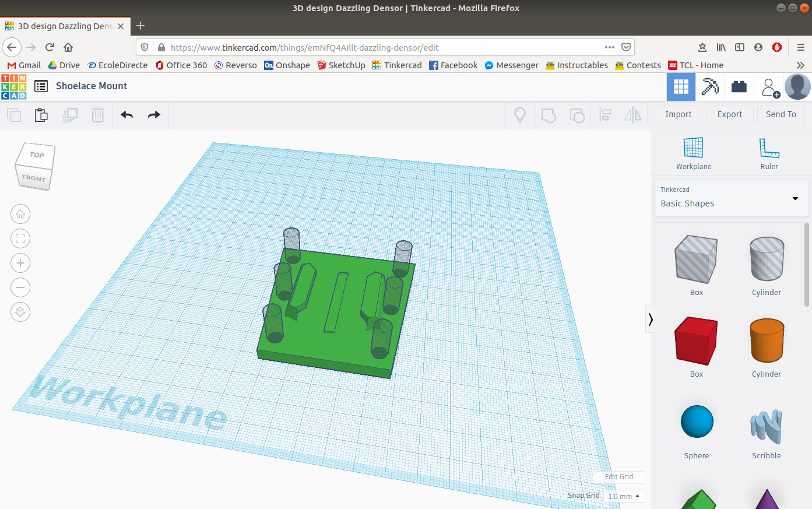812x509 pixels.
Task: Open the Basic Shapes category dropdown
Action: [731, 198]
